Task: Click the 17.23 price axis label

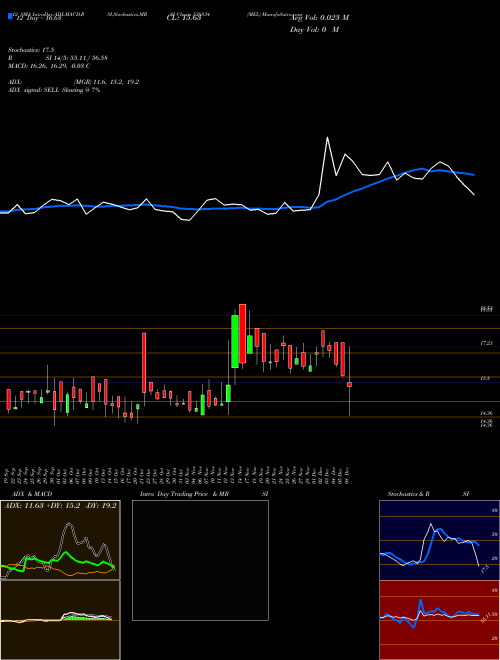Action: [x=487, y=343]
